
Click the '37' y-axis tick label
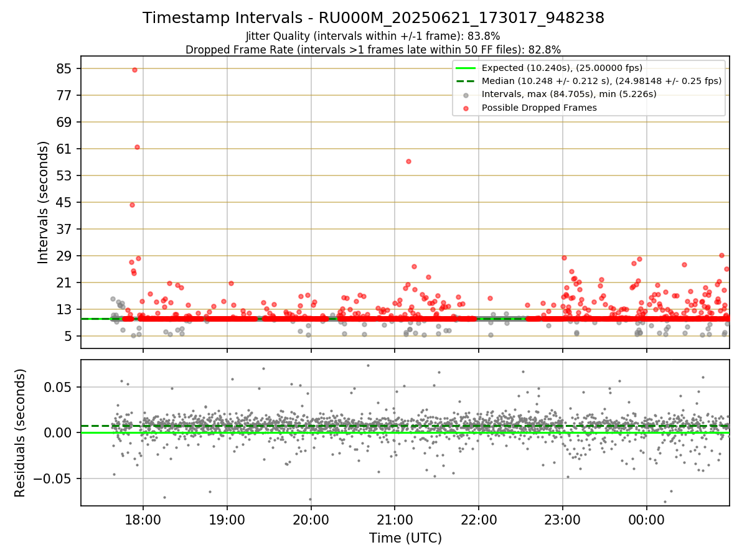[x=65, y=229]
